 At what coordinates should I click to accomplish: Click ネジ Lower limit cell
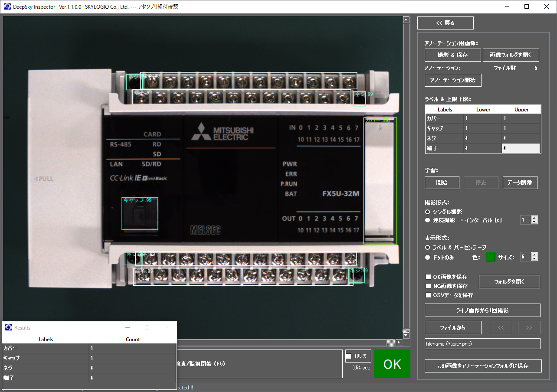click(483, 138)
